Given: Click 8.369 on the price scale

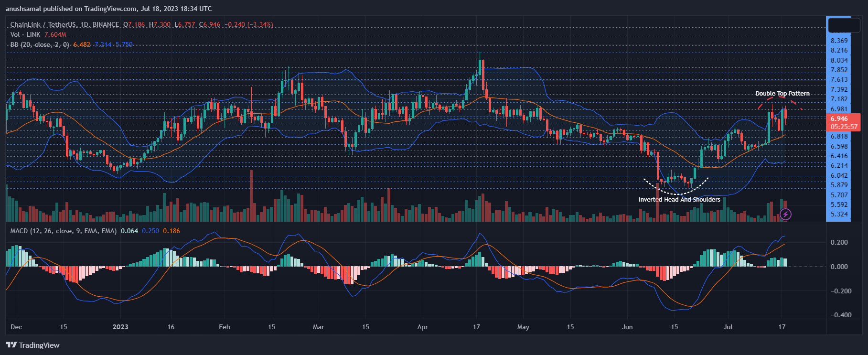Looking at the screenshot, I should [839, 41].
